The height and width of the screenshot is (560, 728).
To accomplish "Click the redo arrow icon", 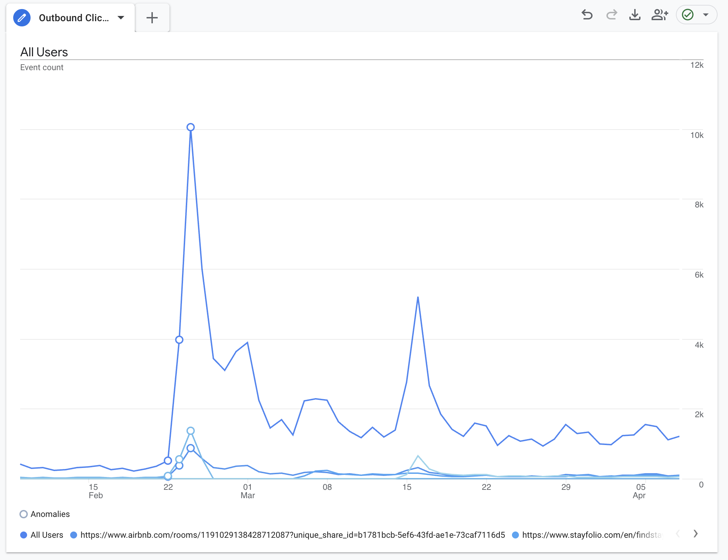I will pyautogui.click(x=611, y=15).
